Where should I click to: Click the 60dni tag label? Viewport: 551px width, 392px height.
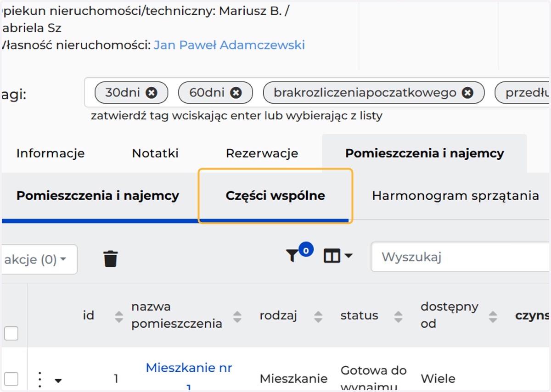207,93
